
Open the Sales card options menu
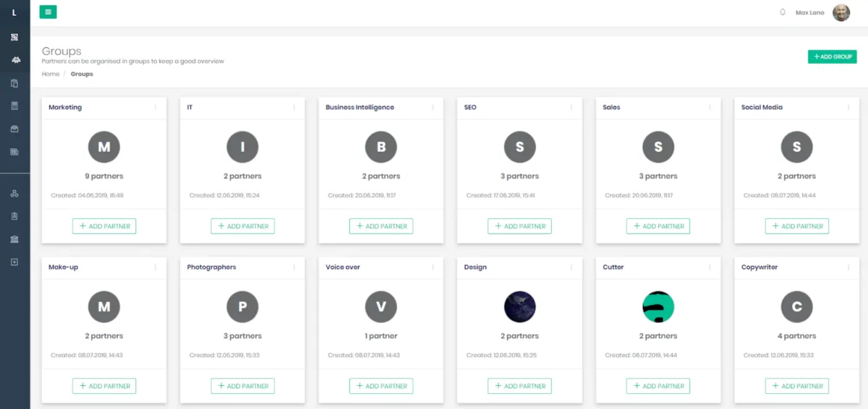(710, 108)
